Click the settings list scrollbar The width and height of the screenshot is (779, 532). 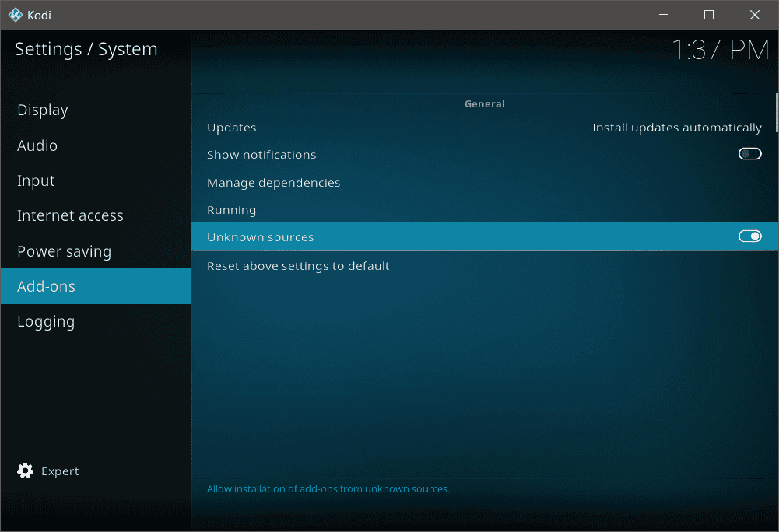[x=777, y=114]
